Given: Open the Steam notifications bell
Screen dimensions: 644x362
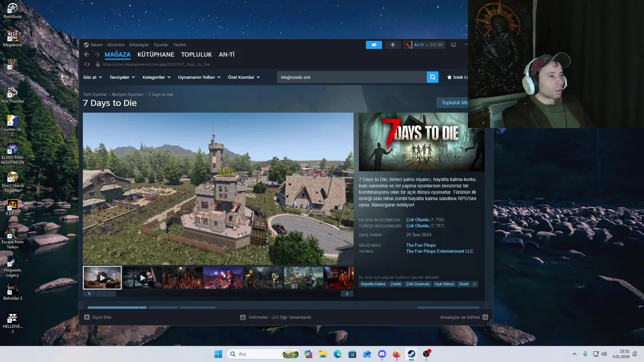Looking at the screenshot, I should [393, 45].
